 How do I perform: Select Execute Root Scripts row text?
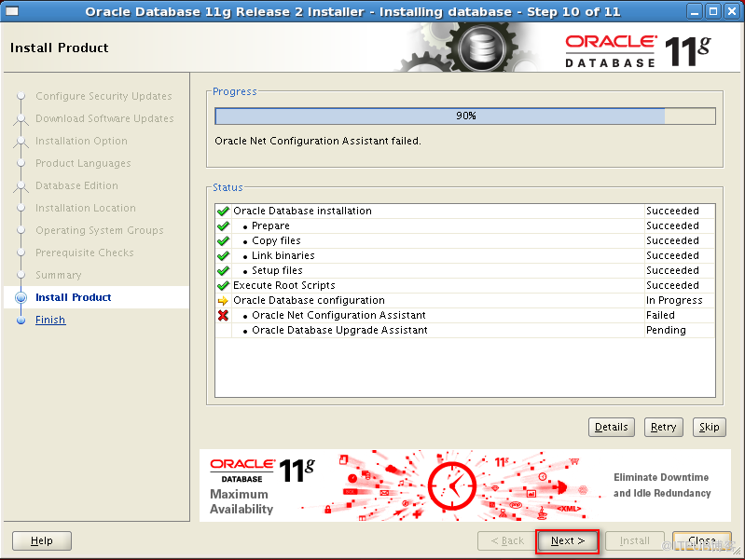284,285
